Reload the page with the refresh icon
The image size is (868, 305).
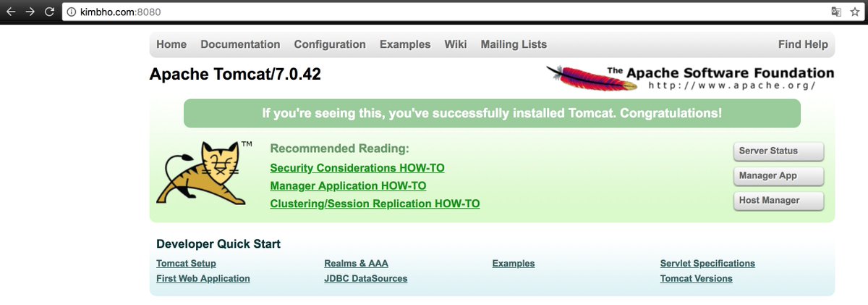pos(50,12)
